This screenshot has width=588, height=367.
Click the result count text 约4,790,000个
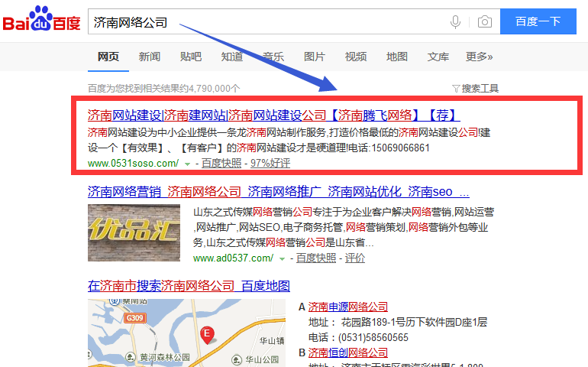point(209,89)
